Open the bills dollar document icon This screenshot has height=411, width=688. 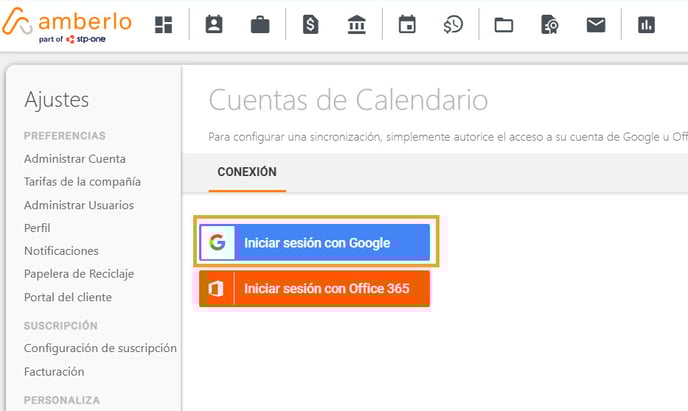pyautogui.click(x=311, y=25)
